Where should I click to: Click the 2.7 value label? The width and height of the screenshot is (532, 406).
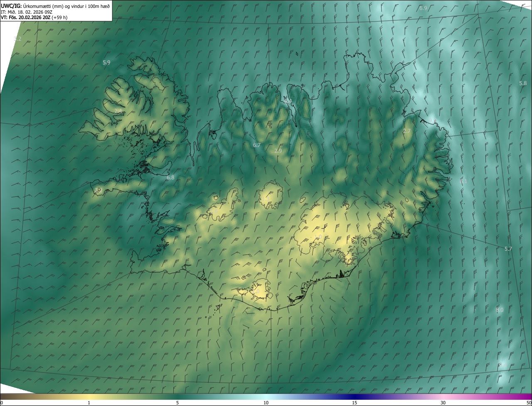pyautogui.click(x=407, y=131)
